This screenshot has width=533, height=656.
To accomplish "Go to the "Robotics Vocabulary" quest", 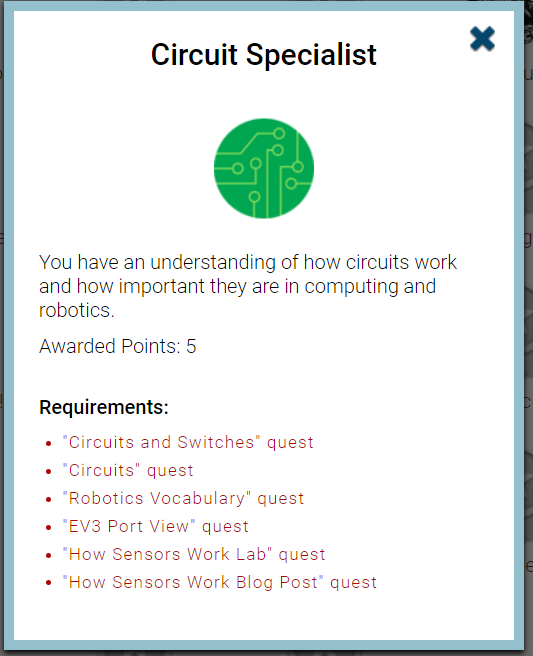I will (183, 499).
